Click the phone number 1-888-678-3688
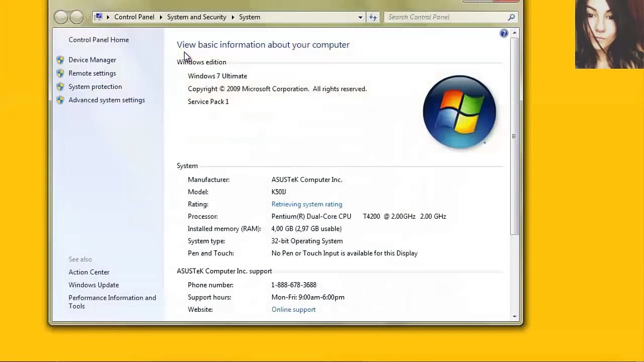 pyautogui.click(x=294, y=285)
